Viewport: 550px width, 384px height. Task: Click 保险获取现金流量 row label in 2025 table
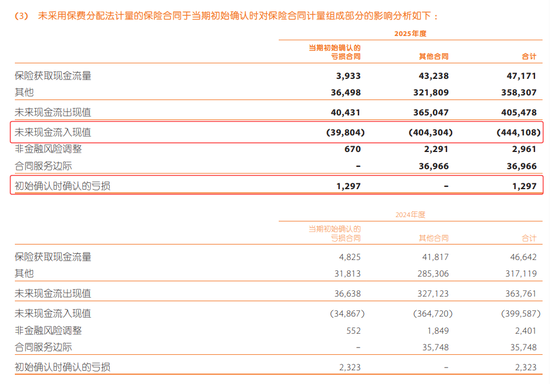click(53, 76)
